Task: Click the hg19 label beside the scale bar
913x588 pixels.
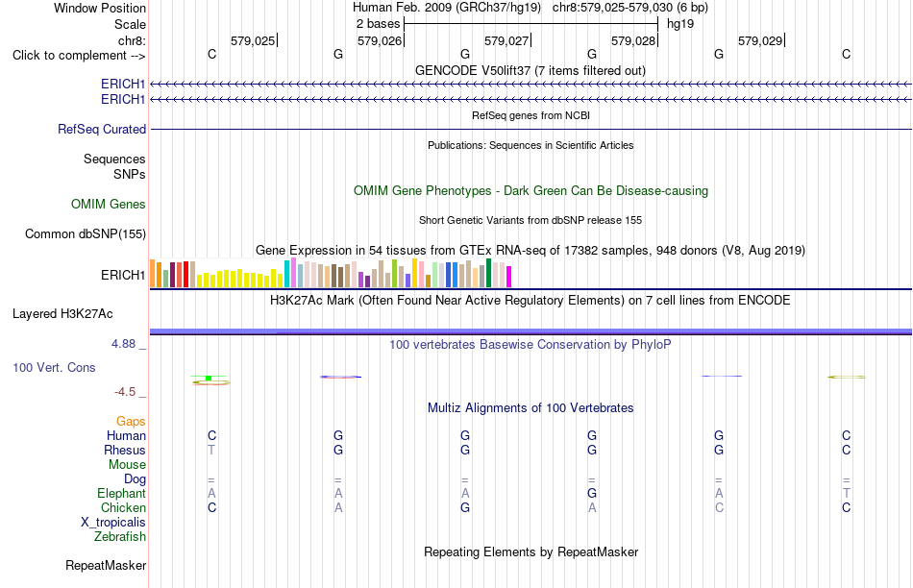Action: pyautogui.click(x=680, y=24)
